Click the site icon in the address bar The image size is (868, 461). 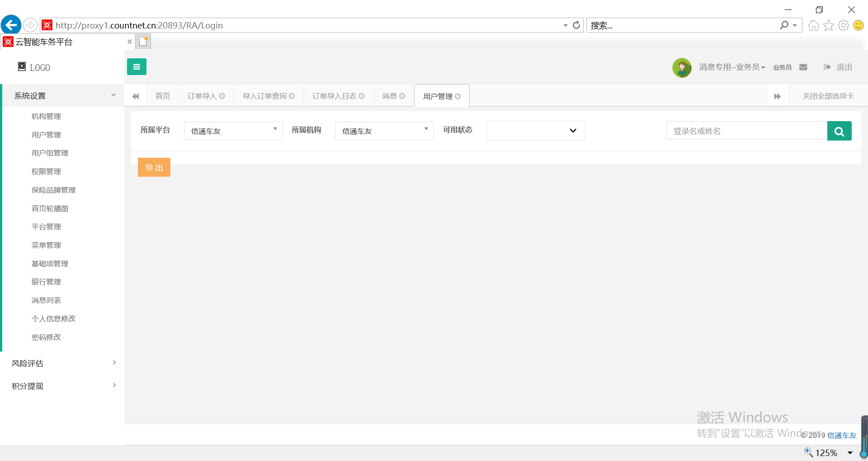(47, 25)
